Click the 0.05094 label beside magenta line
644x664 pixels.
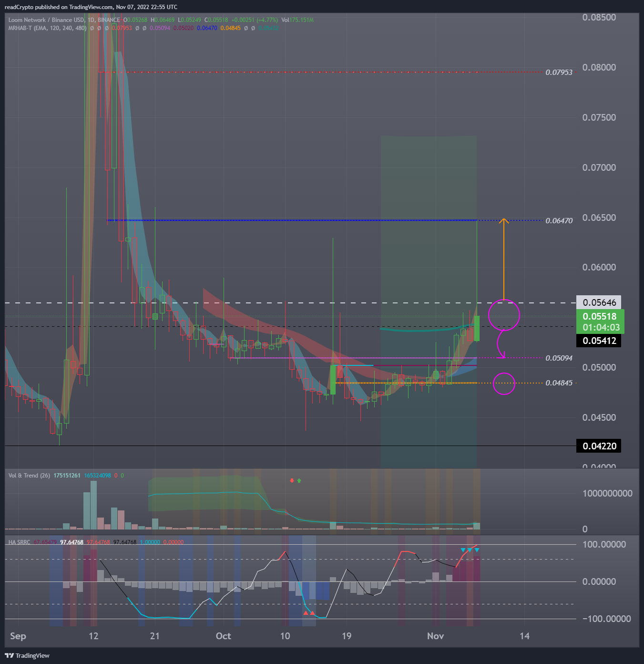tap(559, 358)
